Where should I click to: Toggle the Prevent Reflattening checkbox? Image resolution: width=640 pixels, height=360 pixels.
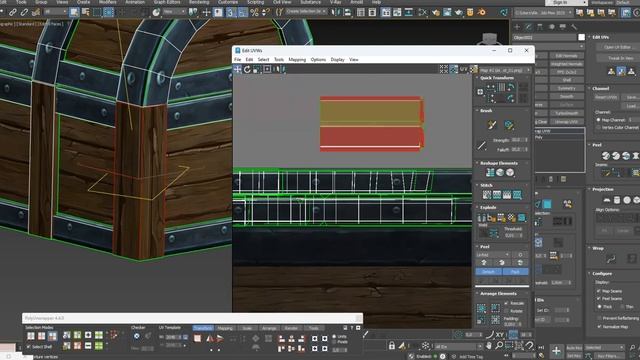599,318
